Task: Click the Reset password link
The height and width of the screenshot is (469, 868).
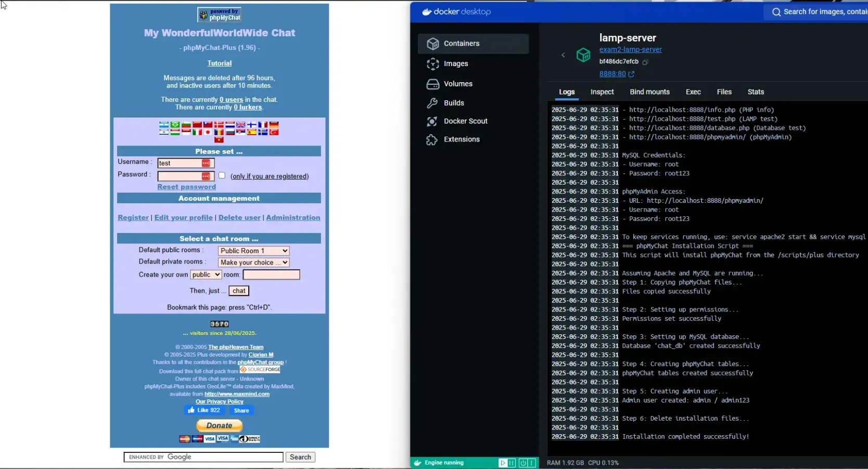Action: click(186, 187)
